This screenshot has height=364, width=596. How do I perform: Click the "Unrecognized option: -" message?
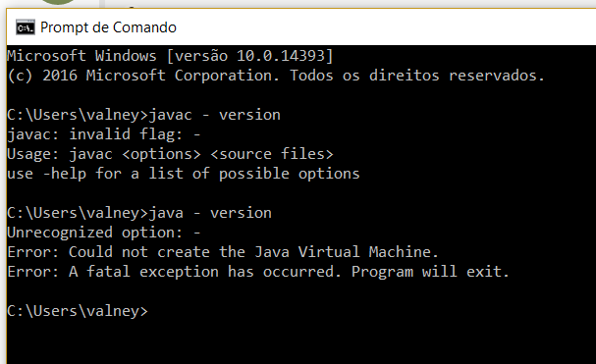pos(103,233)
